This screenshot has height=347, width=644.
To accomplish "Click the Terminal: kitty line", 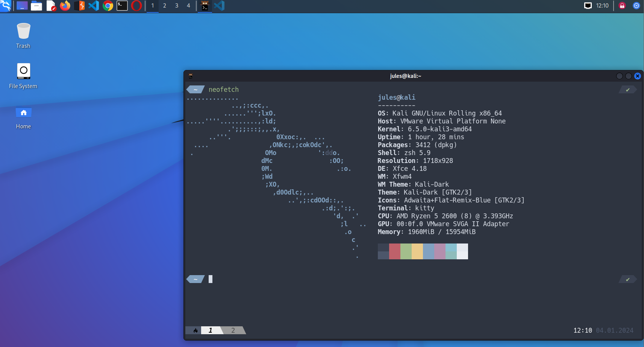I will pyautogui.click(x=406, y=208).
